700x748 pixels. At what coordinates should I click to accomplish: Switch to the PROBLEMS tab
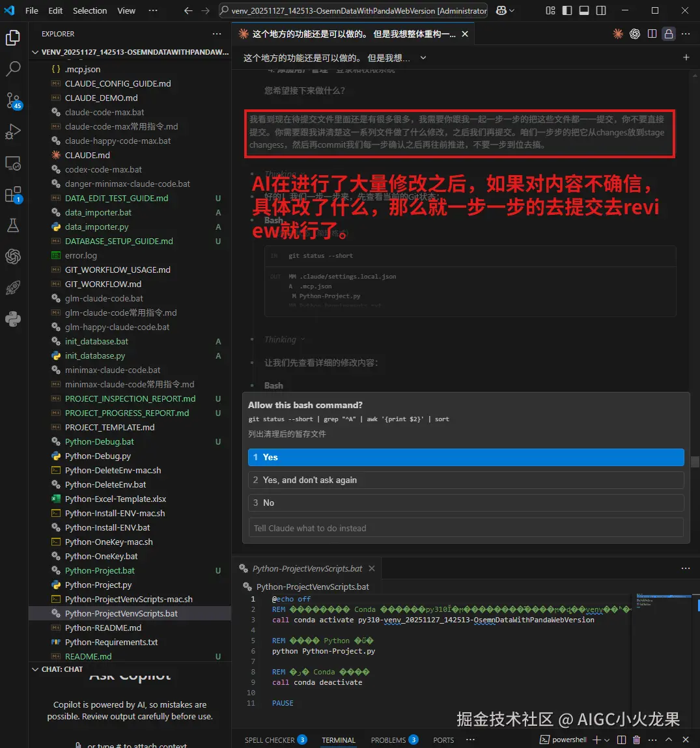tap(389, 740)
